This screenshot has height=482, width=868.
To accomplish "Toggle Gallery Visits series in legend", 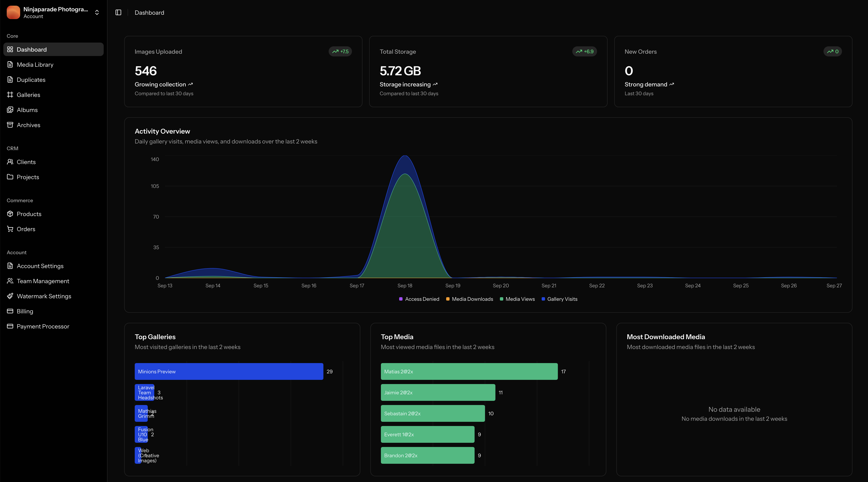I will tap(562, 299).
